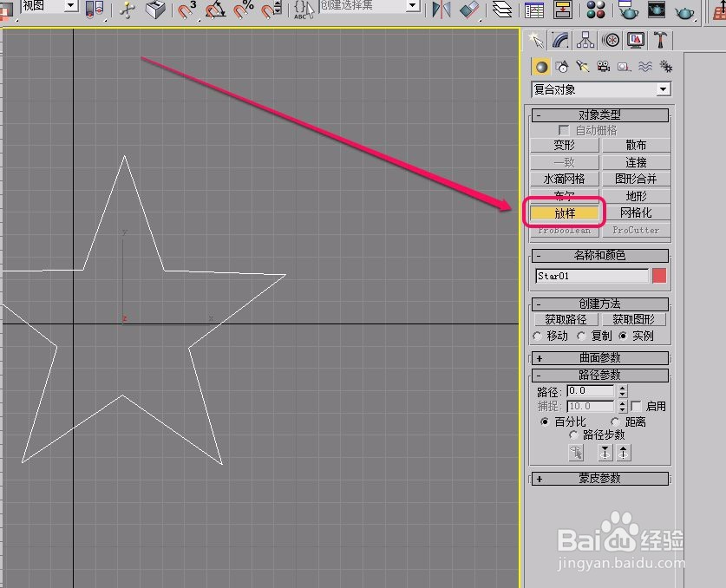Open the Utilities panel hammer icon
This screenshot has height=588, width=726.
[661, 40]
